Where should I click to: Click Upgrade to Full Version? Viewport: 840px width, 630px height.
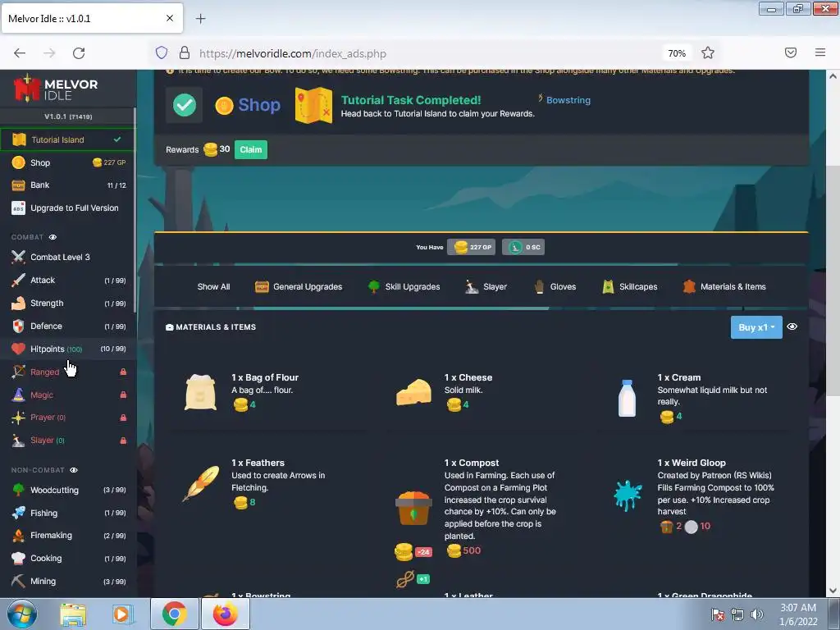[67, 208]
